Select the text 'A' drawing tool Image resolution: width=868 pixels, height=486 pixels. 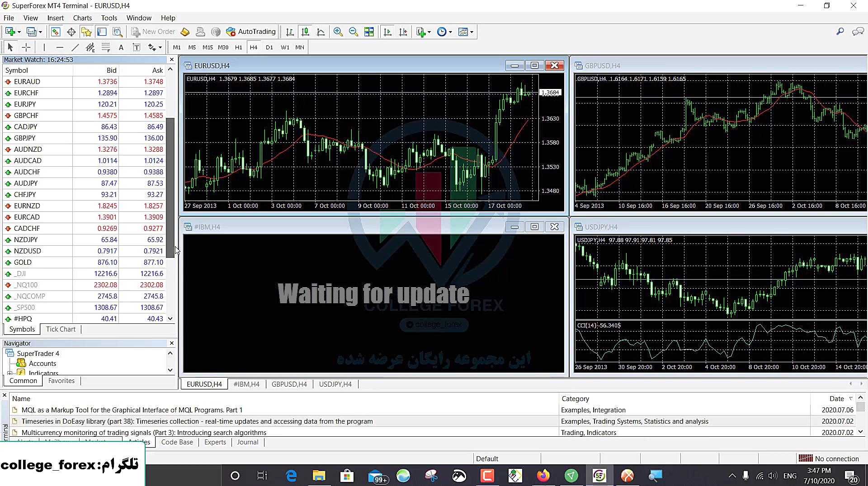121,47
